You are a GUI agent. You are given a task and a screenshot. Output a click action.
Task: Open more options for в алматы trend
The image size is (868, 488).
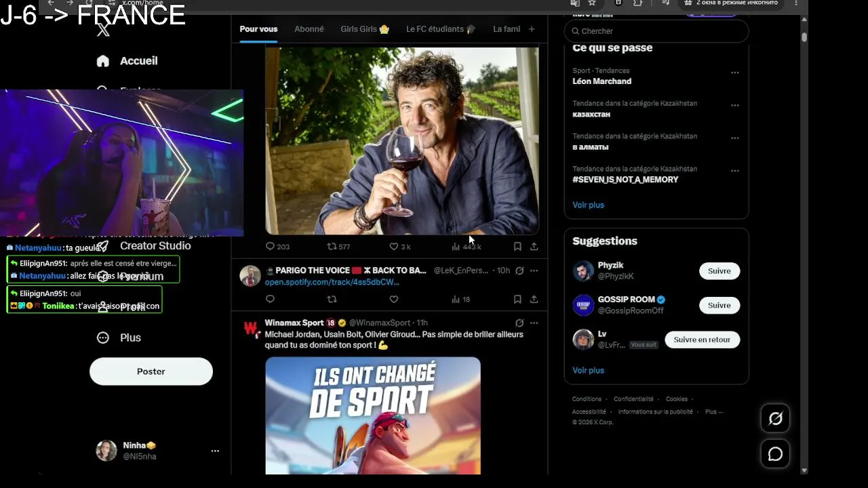click(x=734, y=138)
